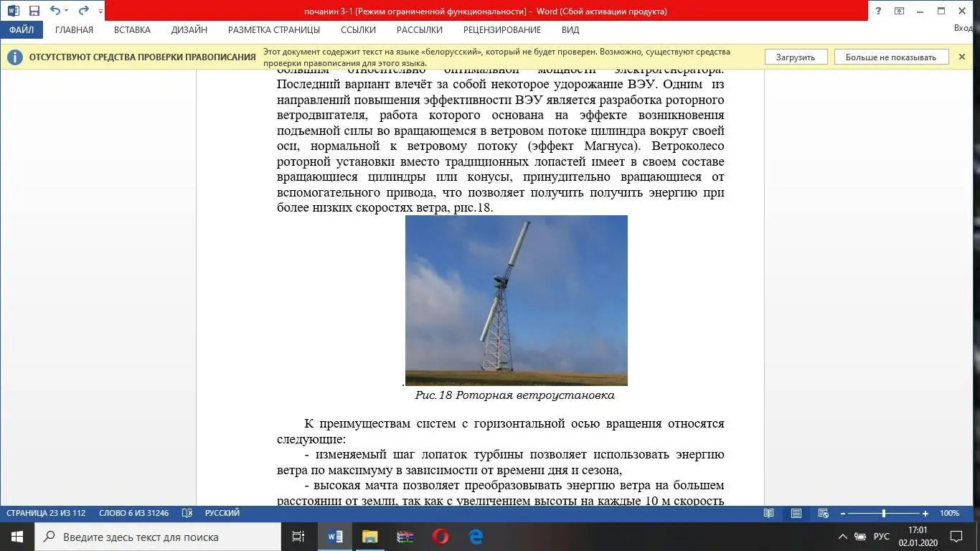
Task: Open File Explorer from the taskbar
Action: point(369,537)
